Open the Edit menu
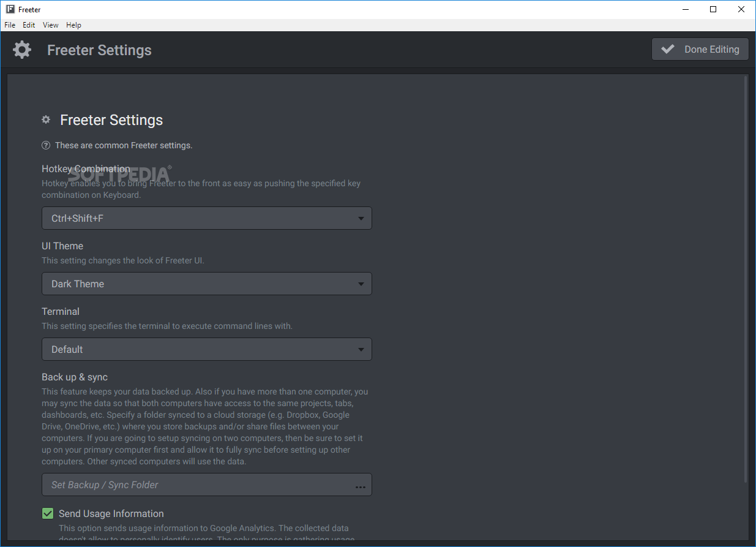 (29, 25)
